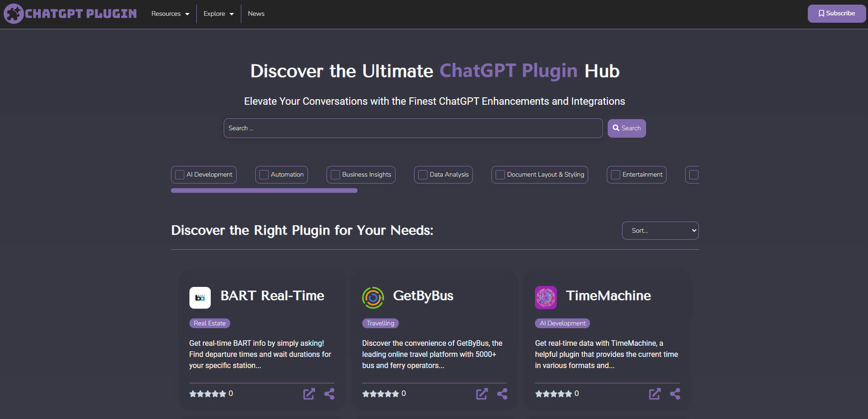Open GetByBus external link icon
Viewport: 868px width, 419px height.
point(482,394)
